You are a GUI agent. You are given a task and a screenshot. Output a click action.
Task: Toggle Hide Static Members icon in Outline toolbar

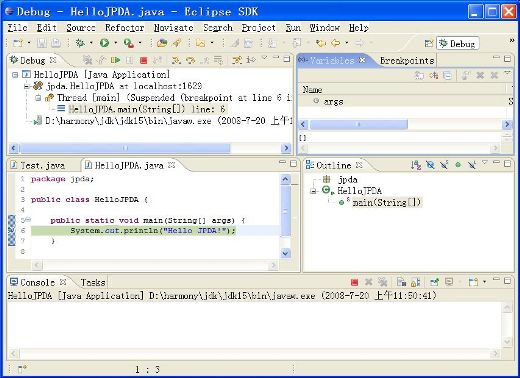tap(444, 165)
